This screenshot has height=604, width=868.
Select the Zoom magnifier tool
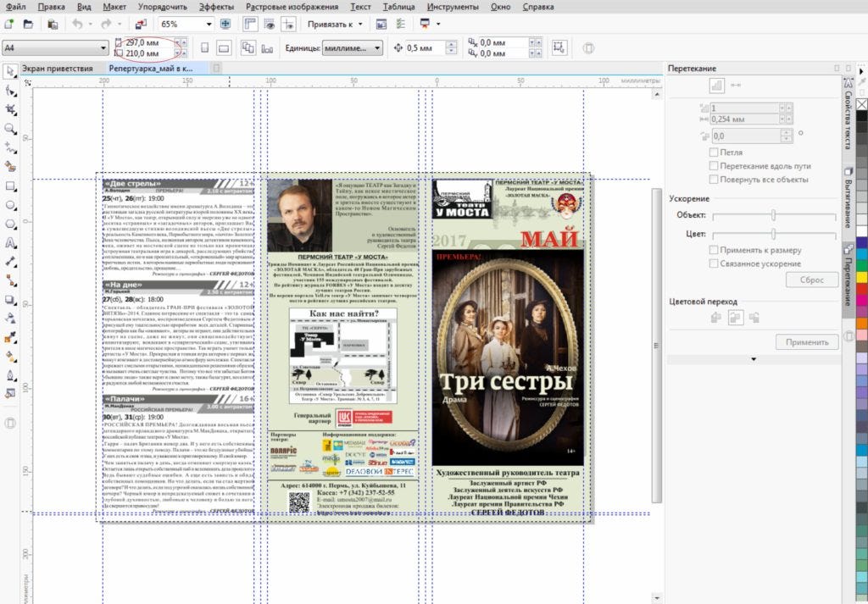[10, 128]
